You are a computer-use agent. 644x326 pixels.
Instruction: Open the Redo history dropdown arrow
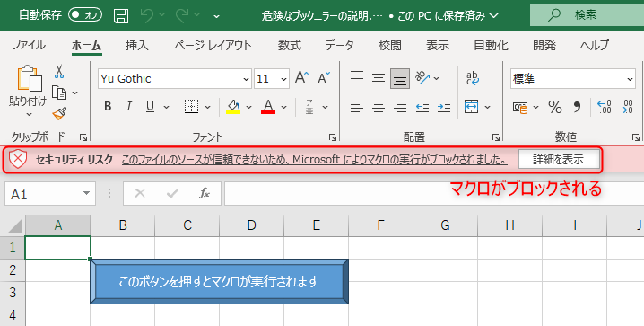(197, 15)
